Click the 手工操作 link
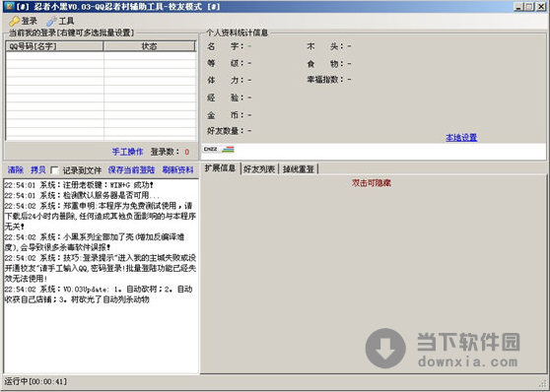Screen dimensions: 550x392 tap(127, 152)
